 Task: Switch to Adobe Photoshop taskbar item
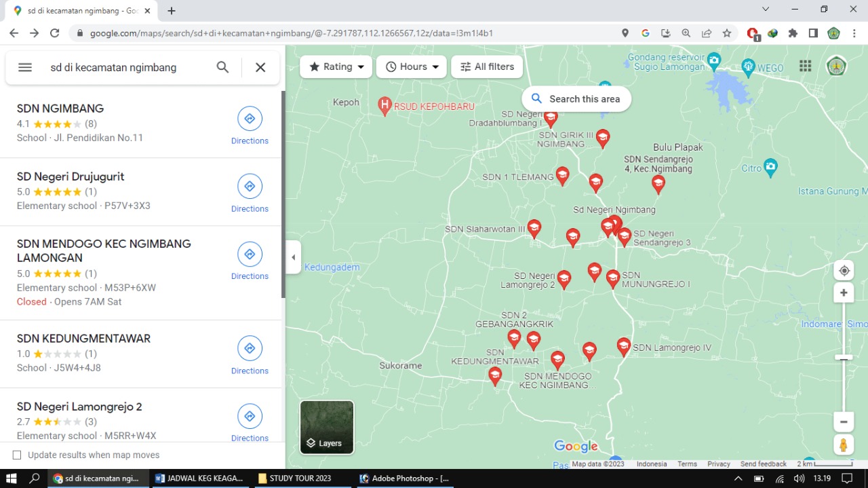(x=405, y=478)
